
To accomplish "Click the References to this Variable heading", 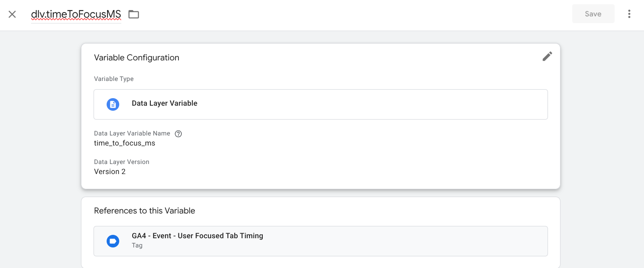I will 144,211.
